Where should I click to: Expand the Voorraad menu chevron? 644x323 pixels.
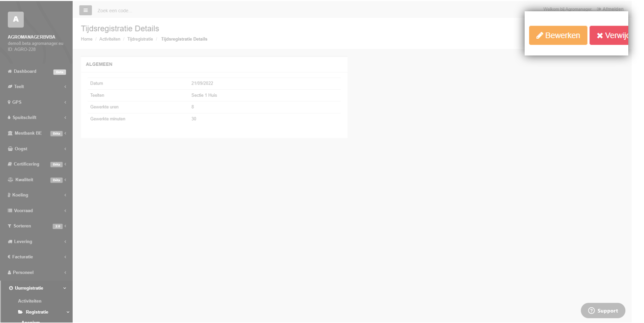(65, 211)
